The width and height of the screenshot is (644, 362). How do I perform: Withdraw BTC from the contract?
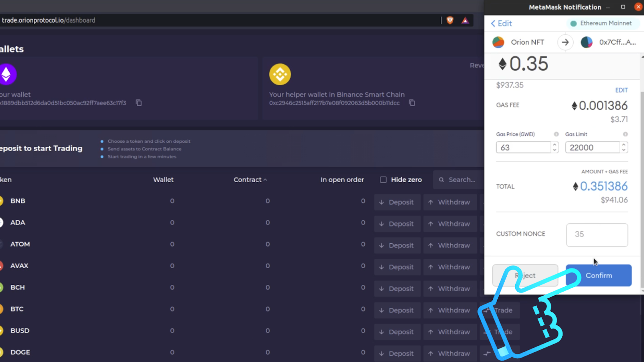pos(450,310)
